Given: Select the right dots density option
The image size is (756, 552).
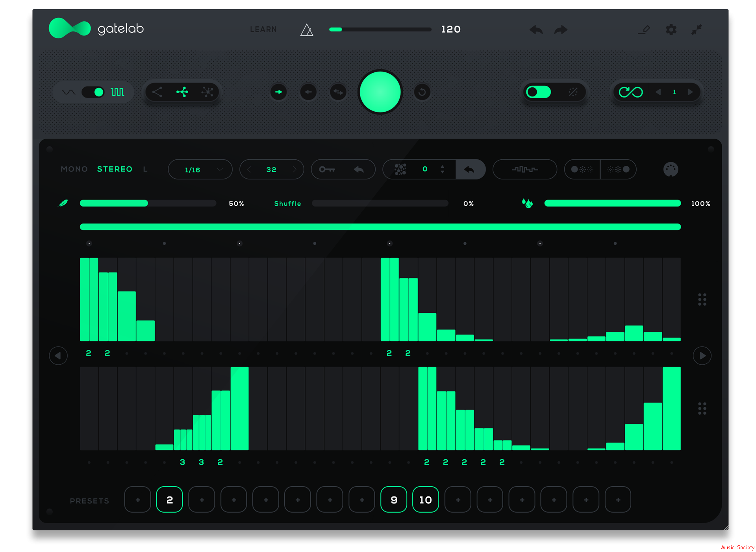Looking at the screenshot, I should (x=618, y=170).
